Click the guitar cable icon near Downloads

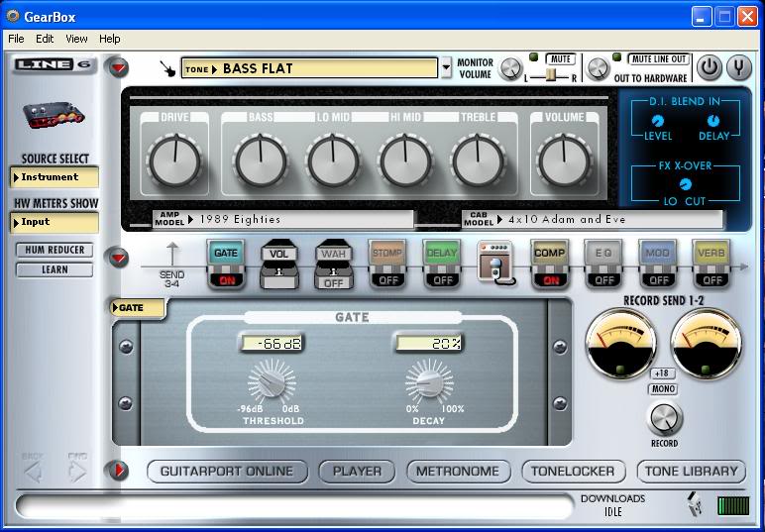pyautogui.click(x=695, y=504)
